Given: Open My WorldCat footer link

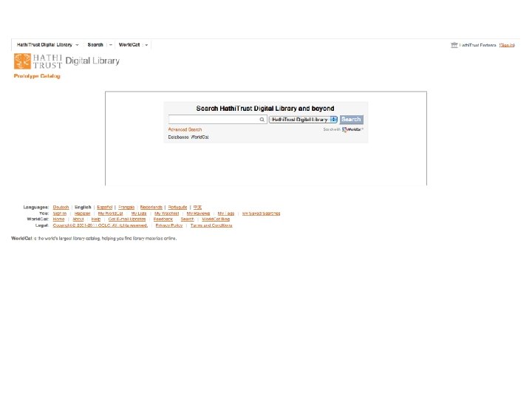Looking at the screenshot, I should click(x=111, y=214).
